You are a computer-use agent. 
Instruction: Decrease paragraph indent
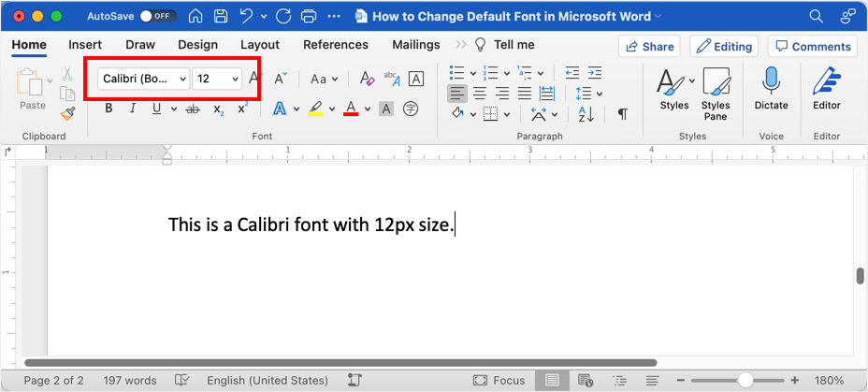[571, 73]
